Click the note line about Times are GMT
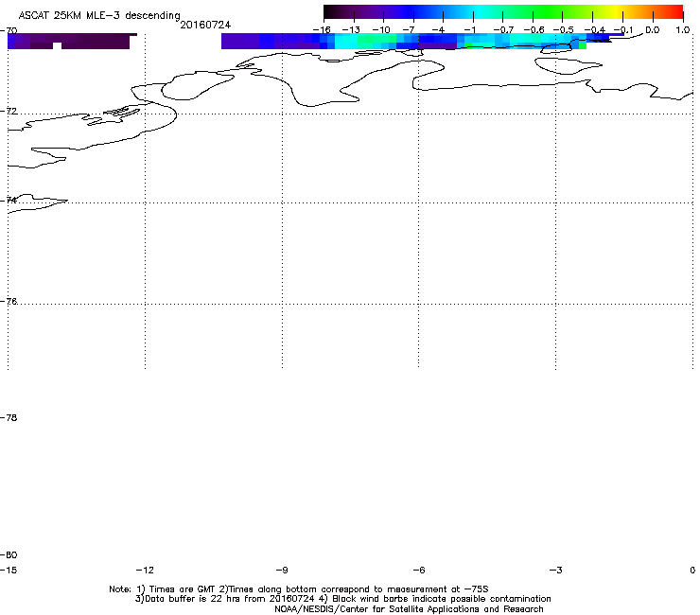The image size is (700, 615). (x=299, y=589)
